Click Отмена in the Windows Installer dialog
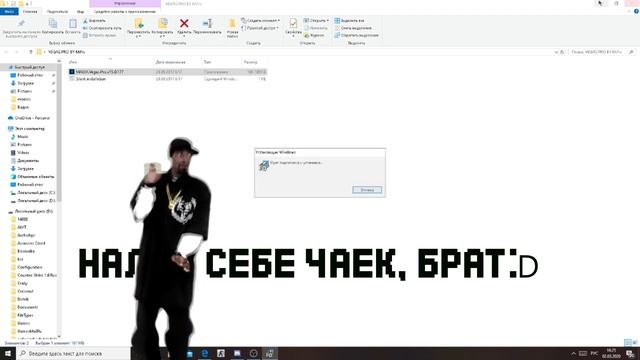The width and height of the screenshot is (640, 360). pyautogui.click(x=367, y=190)
